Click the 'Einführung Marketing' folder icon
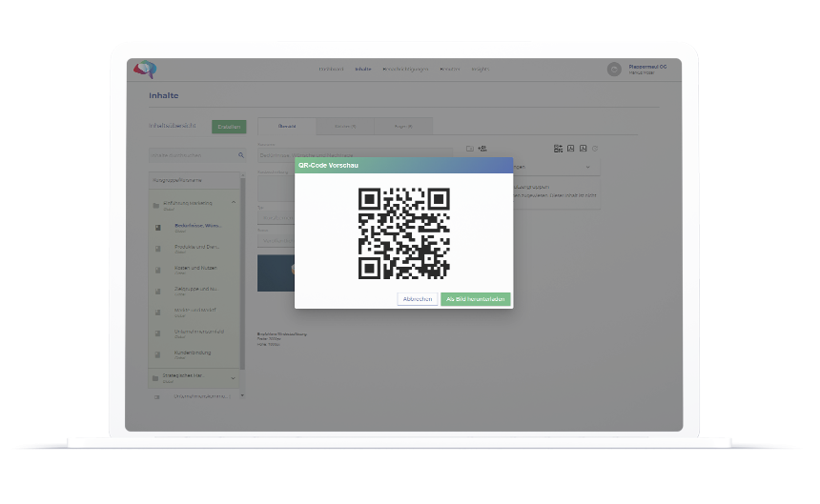 [155, 205]
